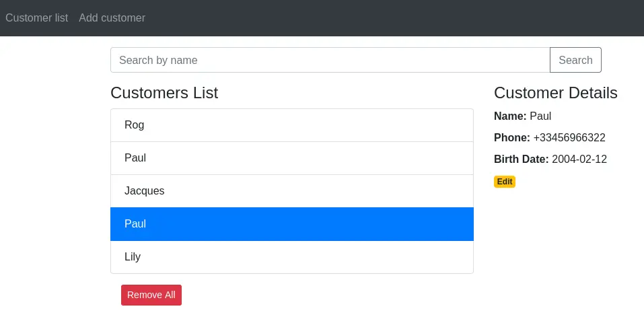Open the Customer list navigation link
This screenshot has height=317, width=644.
36,18
